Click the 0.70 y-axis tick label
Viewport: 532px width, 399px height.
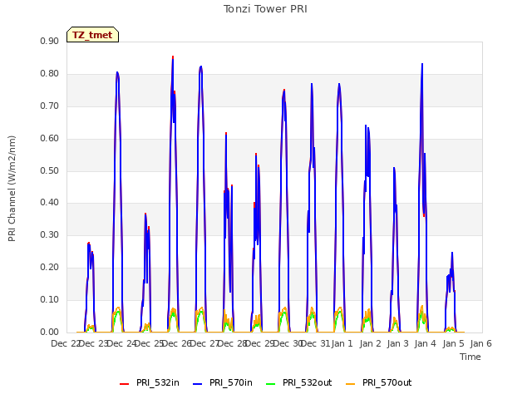point(50,106)
